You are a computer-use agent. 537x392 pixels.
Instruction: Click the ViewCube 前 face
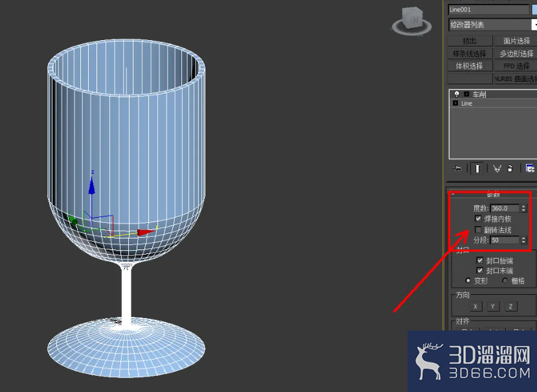(415, 19)
